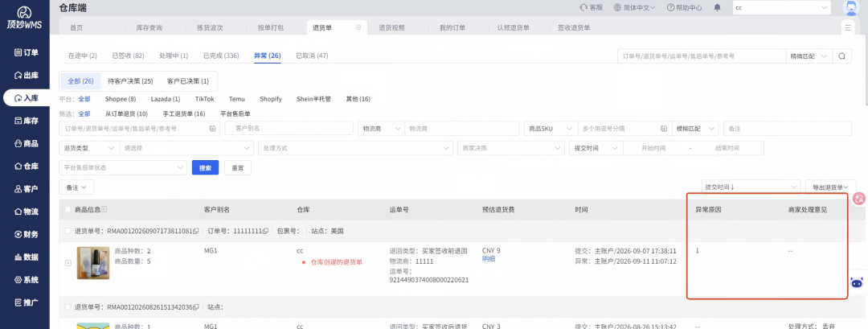Open the 模糊匹配 dropdown
868x329 pixels.
(695, 129)
